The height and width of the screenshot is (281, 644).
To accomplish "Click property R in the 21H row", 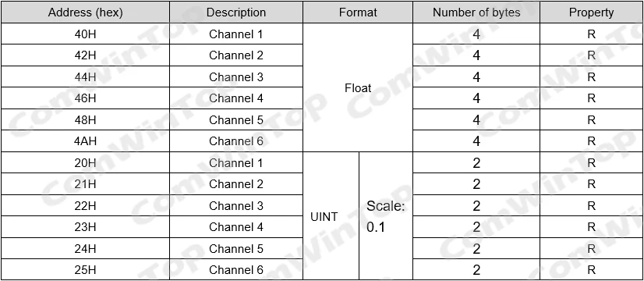I will 592,184.
